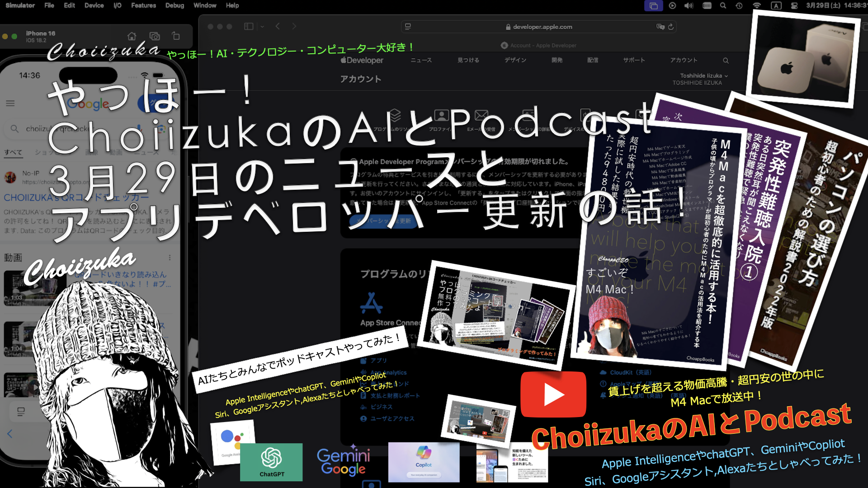Select the Account - Apple Developer tab
868x488 pixels.
tap(539, 45)
